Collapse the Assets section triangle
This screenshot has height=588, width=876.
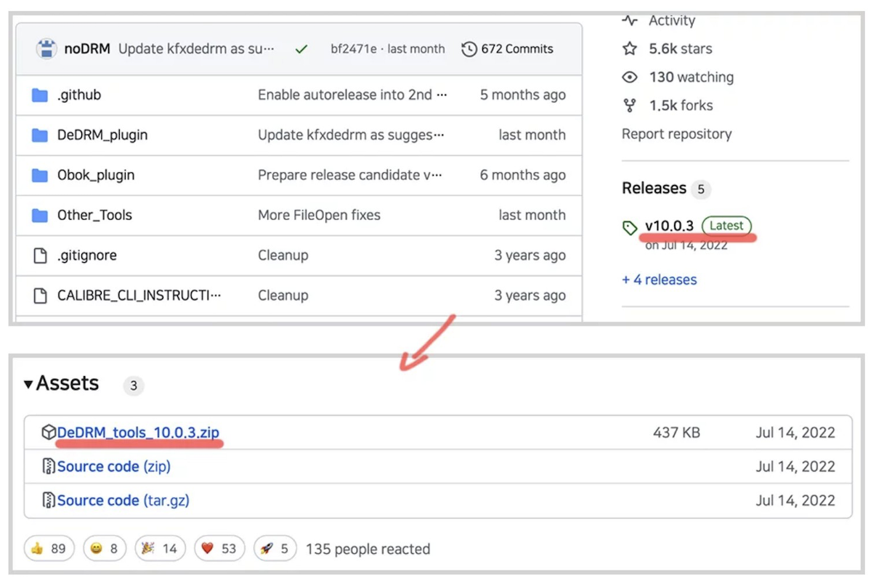point(28,384)
